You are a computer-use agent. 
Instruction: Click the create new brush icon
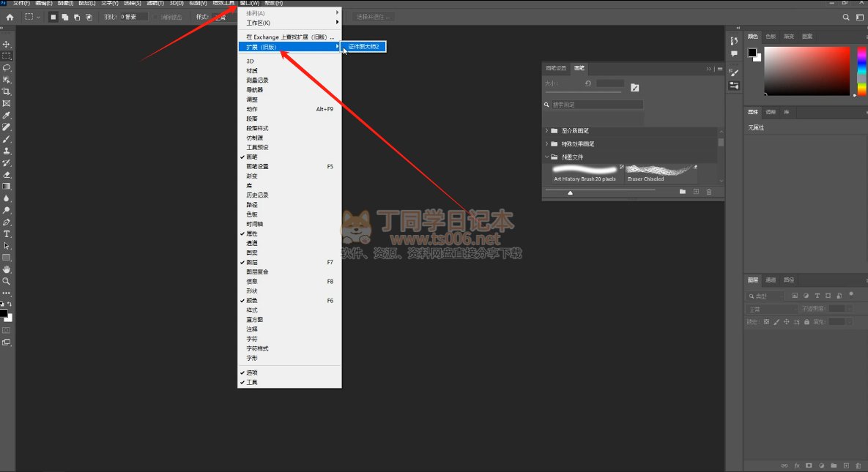pos(696,192)
